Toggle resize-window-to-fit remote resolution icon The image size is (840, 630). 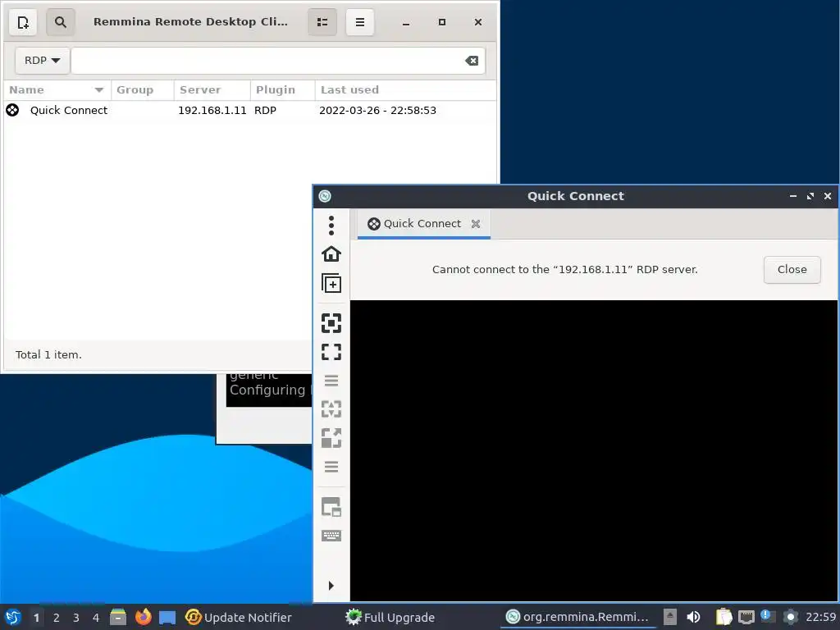[x=331, y=323]
